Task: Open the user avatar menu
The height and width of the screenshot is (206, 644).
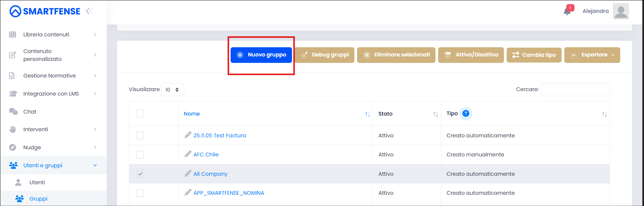Action: point(621,11)
